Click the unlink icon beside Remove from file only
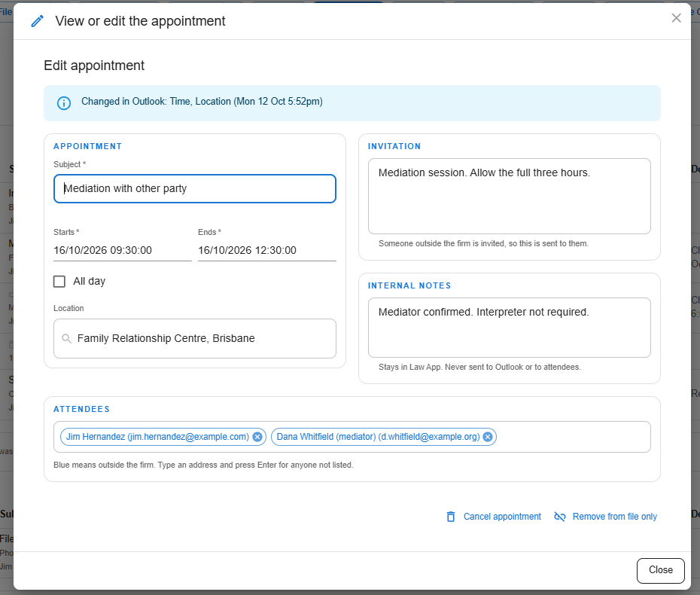This screenshot has width=700, height=595. tap(560, 517)
